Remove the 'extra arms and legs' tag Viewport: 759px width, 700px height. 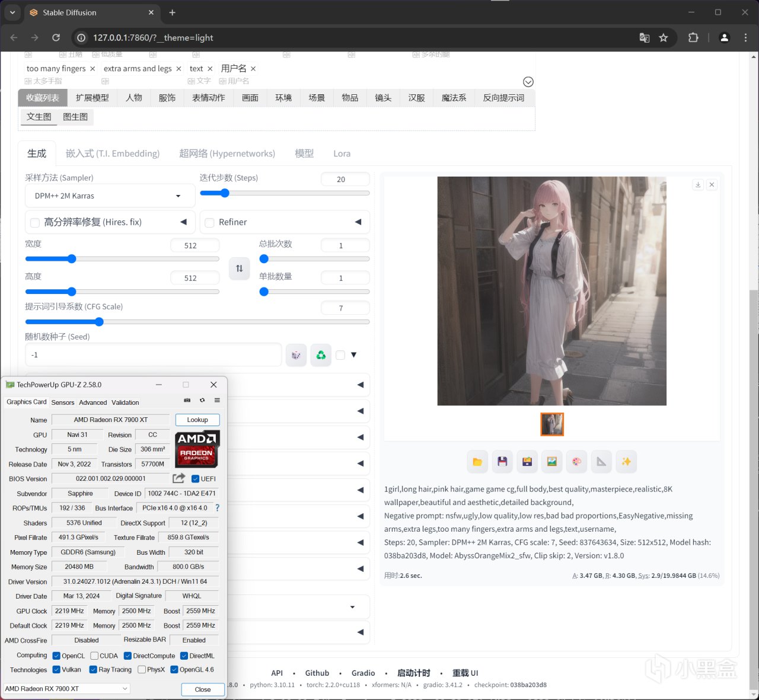click(178, 69)
